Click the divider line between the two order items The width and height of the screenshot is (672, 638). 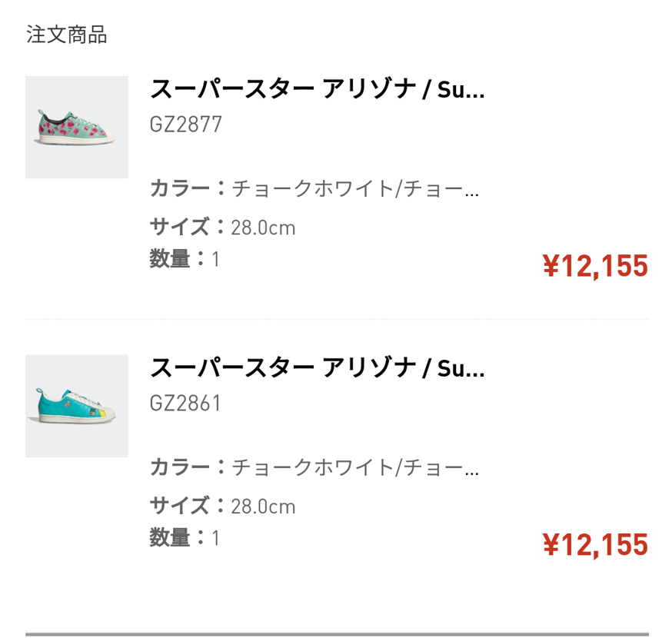click(336, 317)
